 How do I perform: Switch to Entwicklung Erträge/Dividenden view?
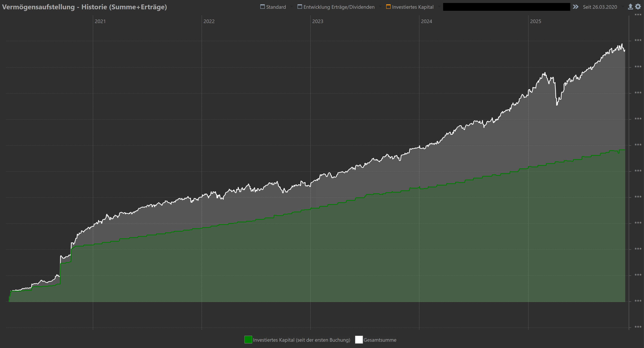(x=339, y=7)
